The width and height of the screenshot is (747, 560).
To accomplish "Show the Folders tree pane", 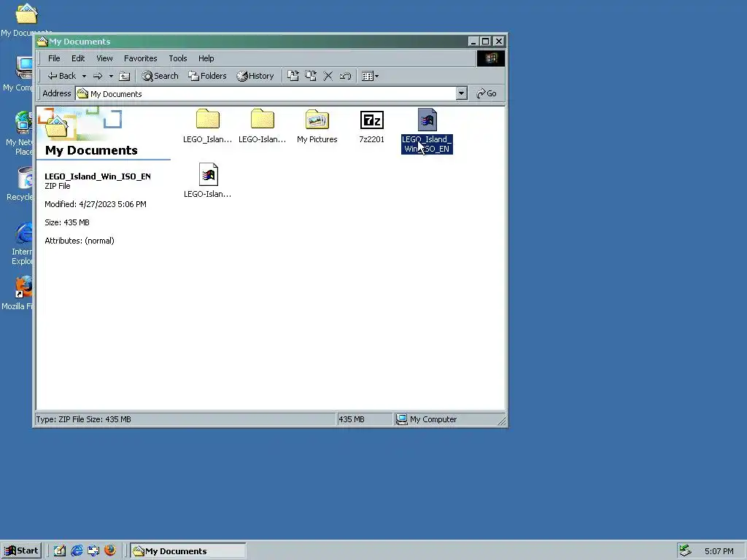I will [207, 76].
